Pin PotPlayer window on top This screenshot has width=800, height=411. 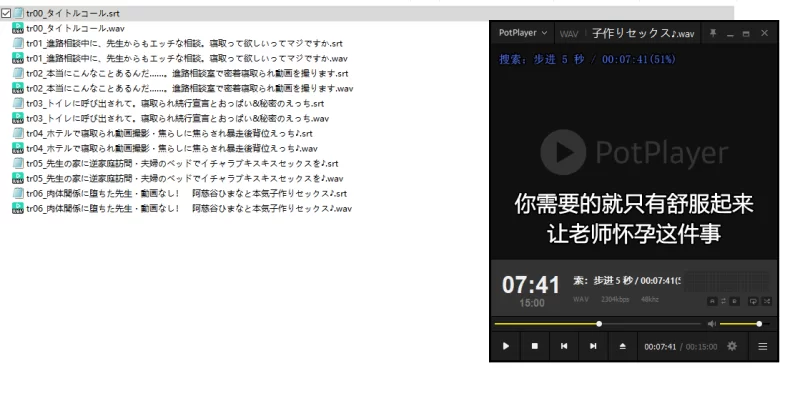pos(713,33)
